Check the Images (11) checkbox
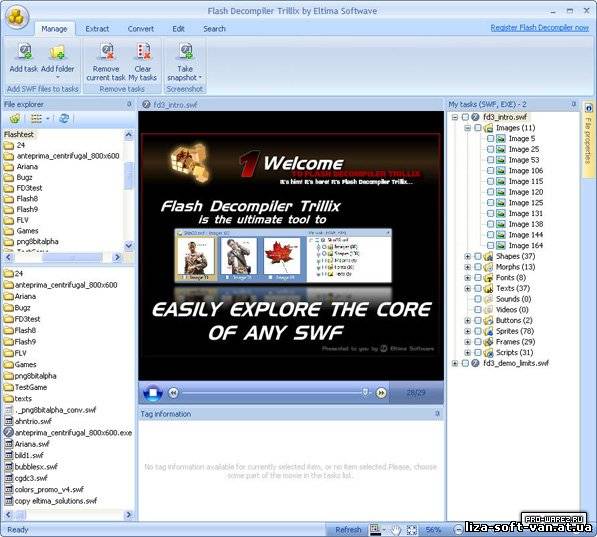597x537 pixels. (x=478, y=128)
